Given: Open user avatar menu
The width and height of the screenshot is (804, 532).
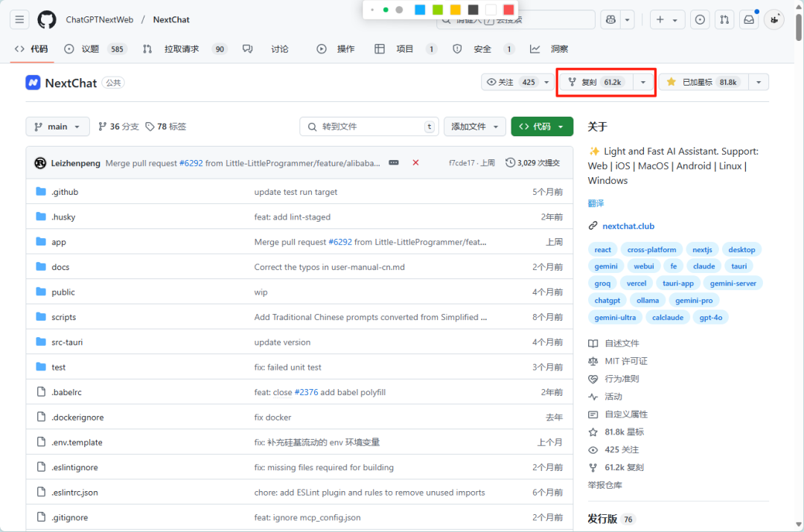Looking at the screenshot, I should (774, 19).
